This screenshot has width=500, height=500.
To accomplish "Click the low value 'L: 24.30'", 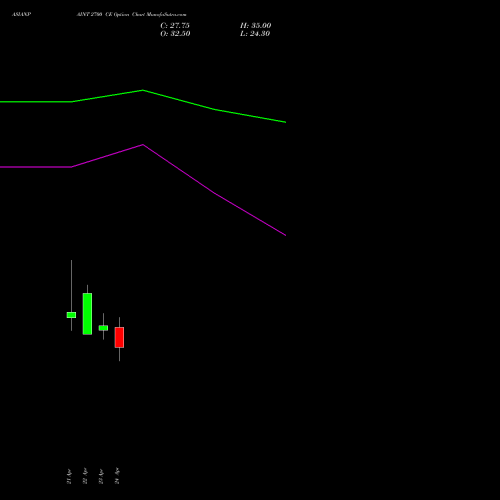I will pos(255,34).
